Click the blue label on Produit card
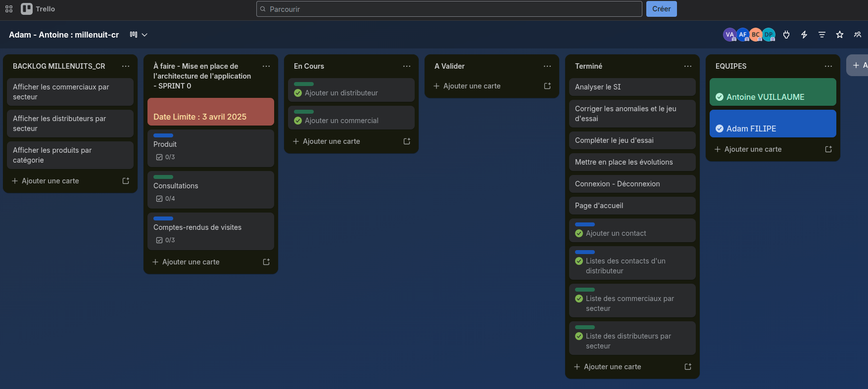868x389 pixels. click(163, 135)
